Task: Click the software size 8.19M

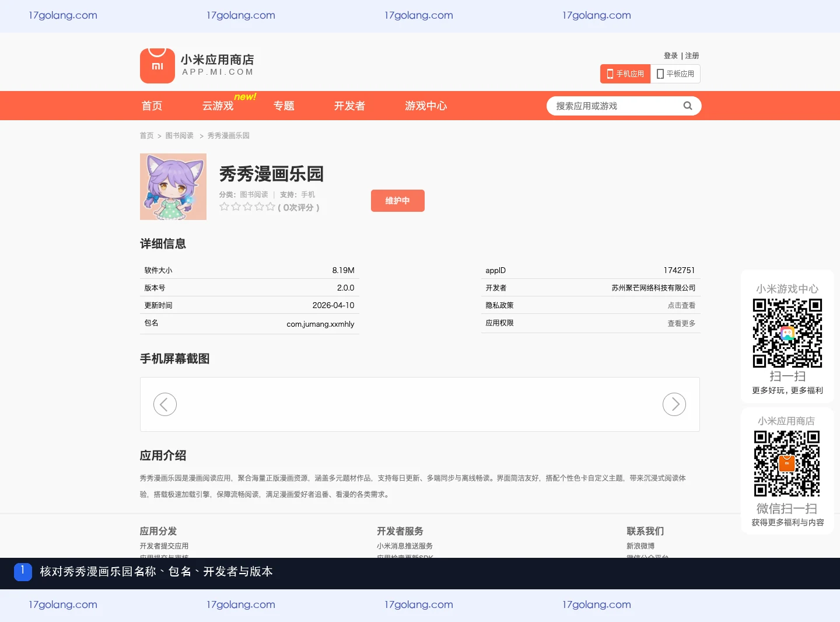Action: click(x=343, y=270)
